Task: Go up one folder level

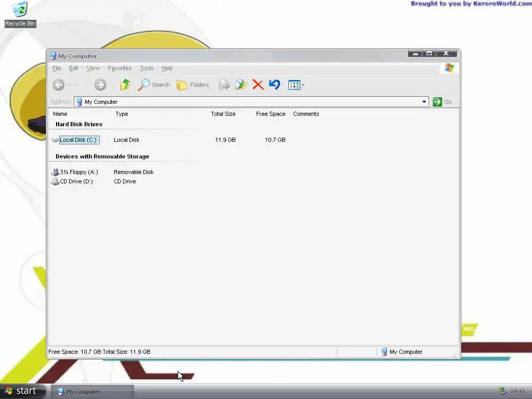Action: click(x=125, y=85)
